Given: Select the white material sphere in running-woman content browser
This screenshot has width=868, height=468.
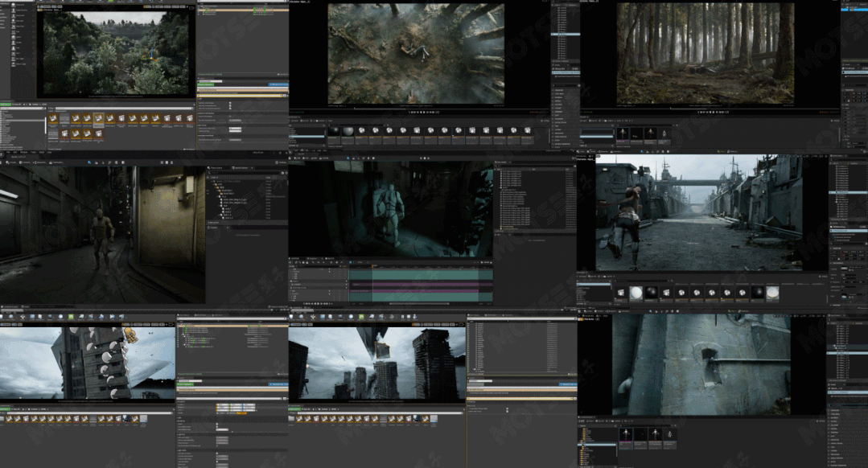Looking at the screenshot, I should [636, 294].
